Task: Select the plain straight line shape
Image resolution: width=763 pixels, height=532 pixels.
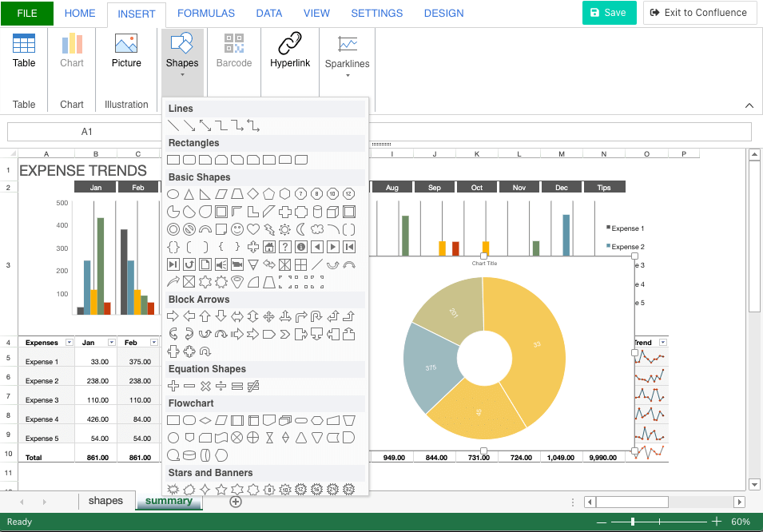Action: pyautogui.click(x=173, y=125)
